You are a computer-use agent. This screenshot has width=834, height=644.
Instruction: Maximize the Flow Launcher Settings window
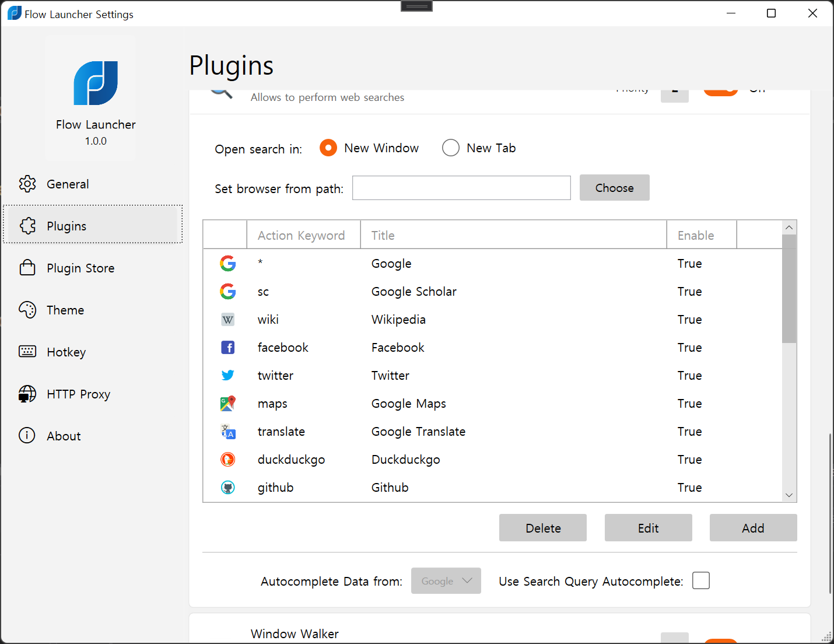coord(771,13)
